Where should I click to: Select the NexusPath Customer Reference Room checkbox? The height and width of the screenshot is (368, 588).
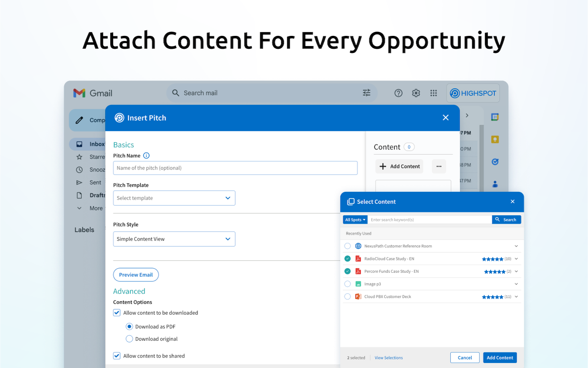click(347, 246)
